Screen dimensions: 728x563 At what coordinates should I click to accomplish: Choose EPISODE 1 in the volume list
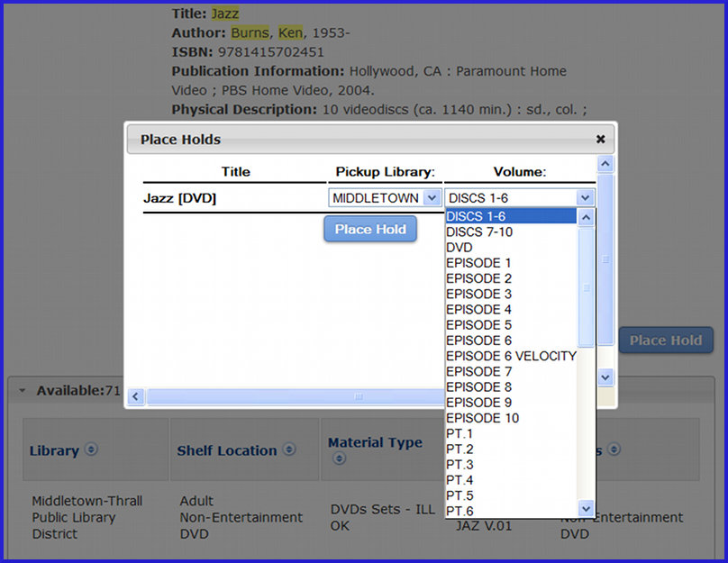click(511, 263)
